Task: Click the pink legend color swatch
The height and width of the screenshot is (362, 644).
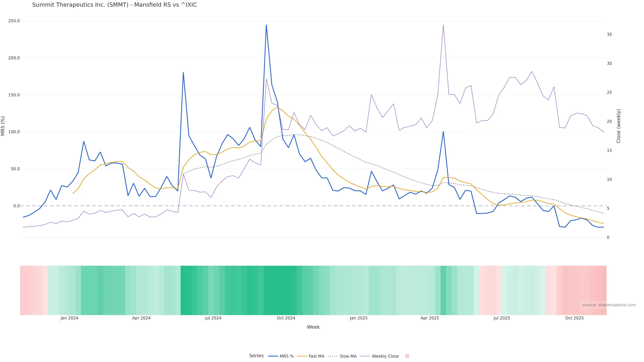Action: click(407, 356)
